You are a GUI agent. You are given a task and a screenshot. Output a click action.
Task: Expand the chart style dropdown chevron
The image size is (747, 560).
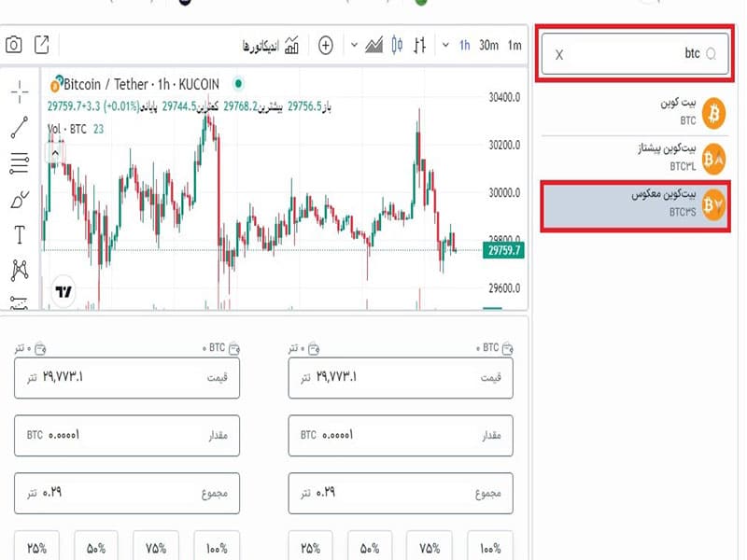[354, 45]
